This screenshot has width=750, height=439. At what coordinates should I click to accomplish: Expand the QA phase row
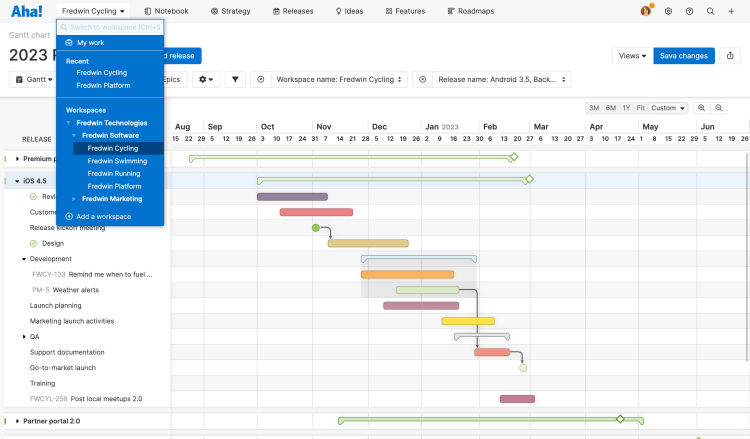[24, 337]
